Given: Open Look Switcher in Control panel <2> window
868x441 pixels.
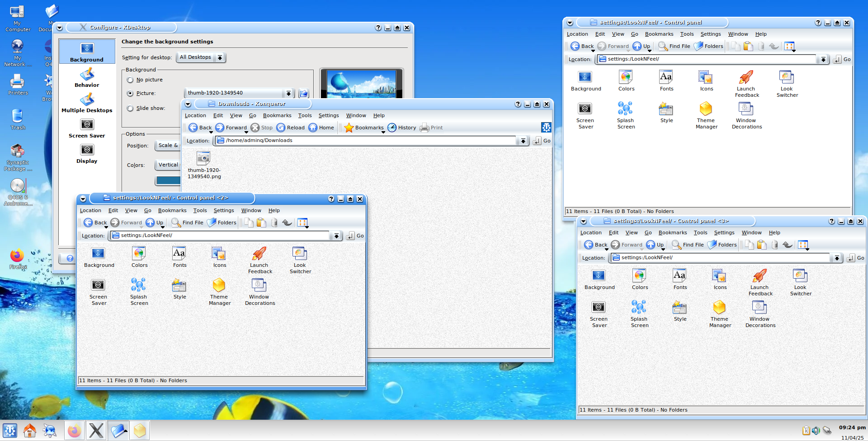Looking at the screenshot, I should [300, 261].
